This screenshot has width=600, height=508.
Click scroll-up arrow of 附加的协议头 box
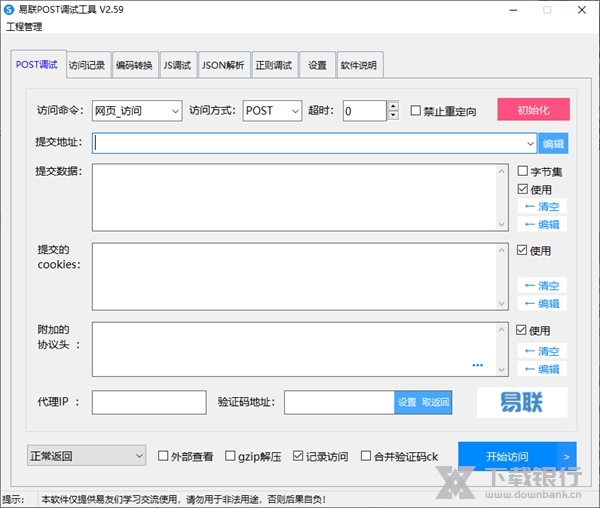point(502,329)
